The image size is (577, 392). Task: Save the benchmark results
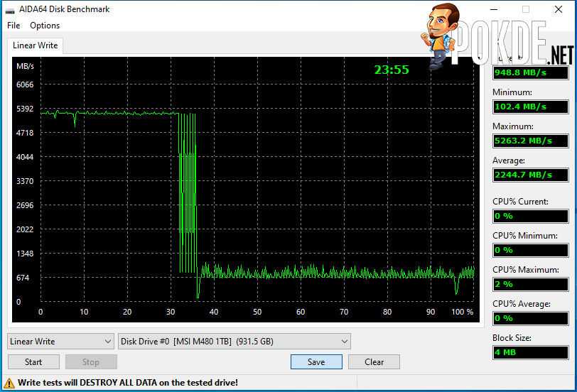pos(316,362)
